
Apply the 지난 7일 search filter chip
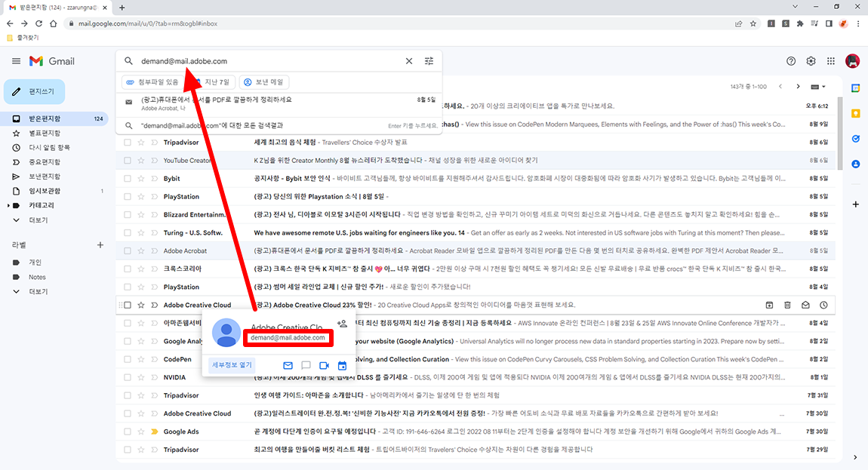(x=211, y=82)
